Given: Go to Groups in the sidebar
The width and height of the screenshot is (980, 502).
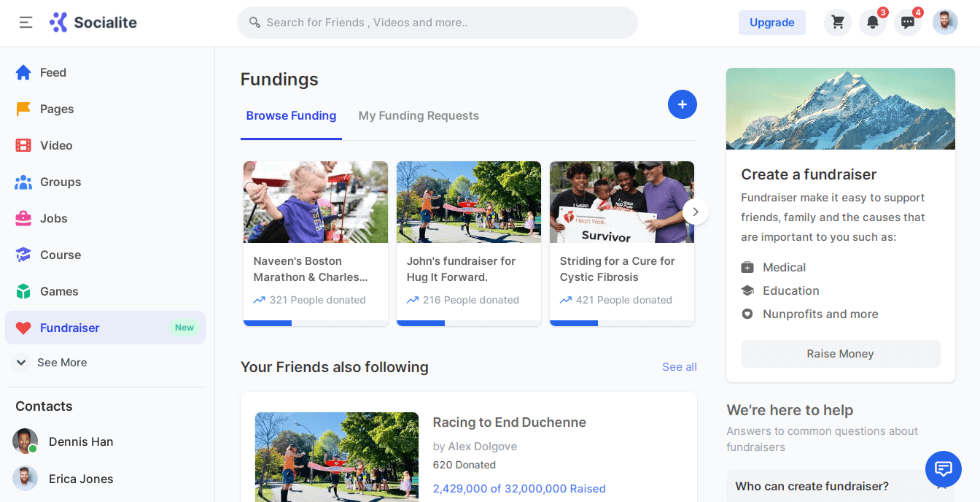Looking at the screenshot, I should pos(61,182).
